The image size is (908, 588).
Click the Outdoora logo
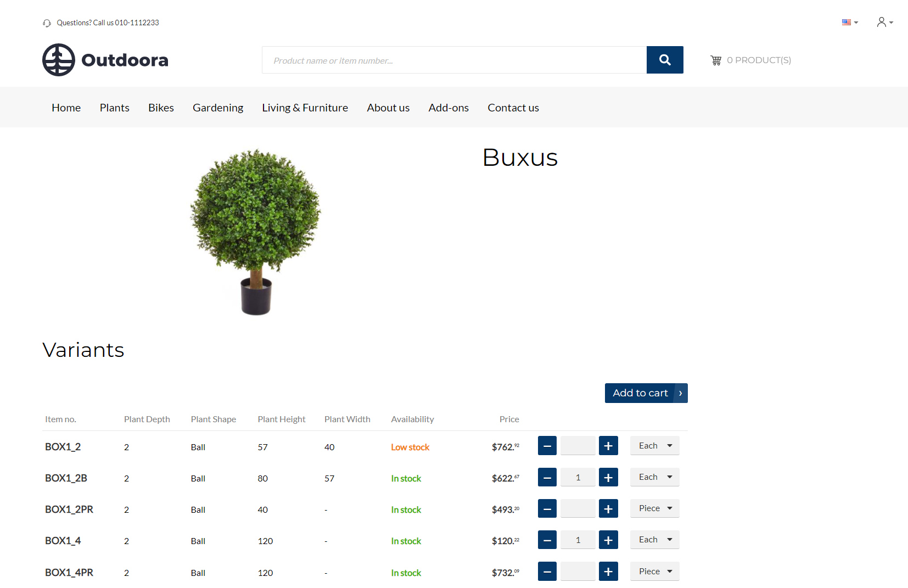pyautogui.click(x=105, y=60)
